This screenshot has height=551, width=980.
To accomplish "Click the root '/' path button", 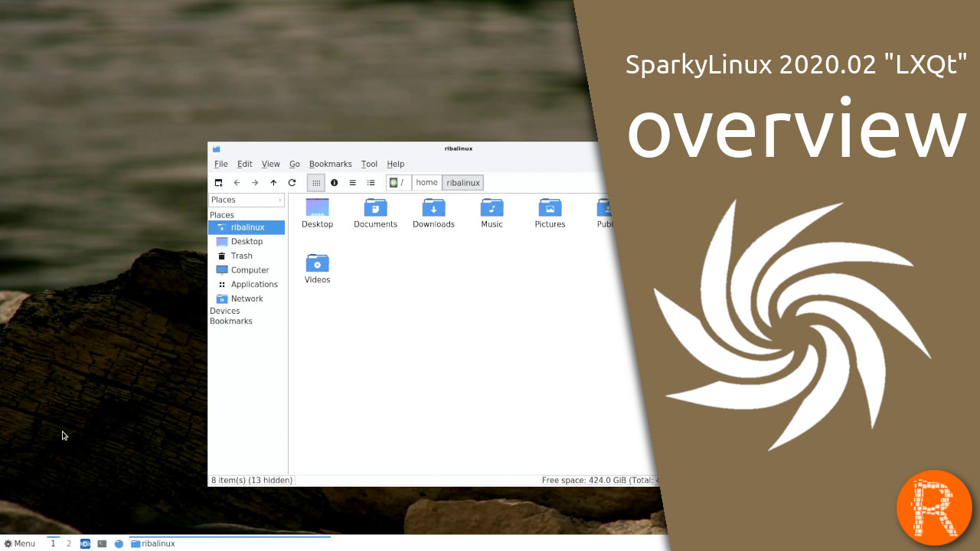I will coord(399,183).
